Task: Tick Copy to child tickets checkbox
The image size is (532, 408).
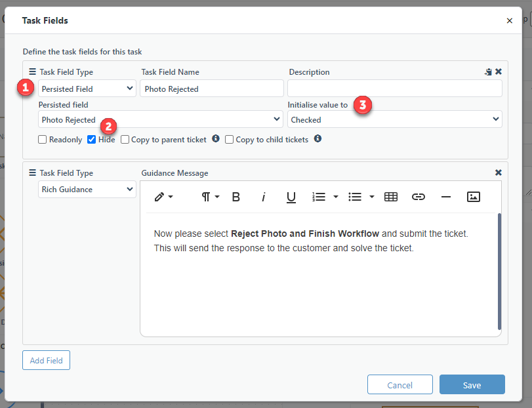Action: point(230,140)
